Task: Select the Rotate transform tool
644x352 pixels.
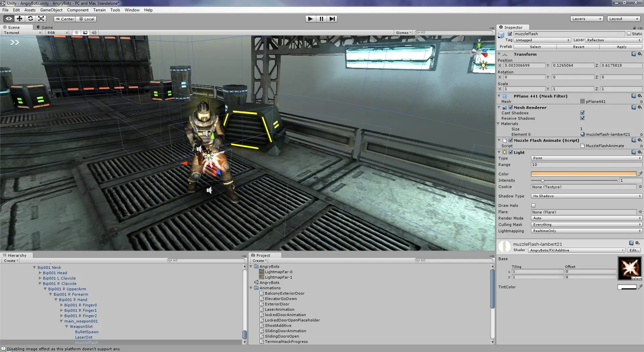Action: tap(31, 19)
